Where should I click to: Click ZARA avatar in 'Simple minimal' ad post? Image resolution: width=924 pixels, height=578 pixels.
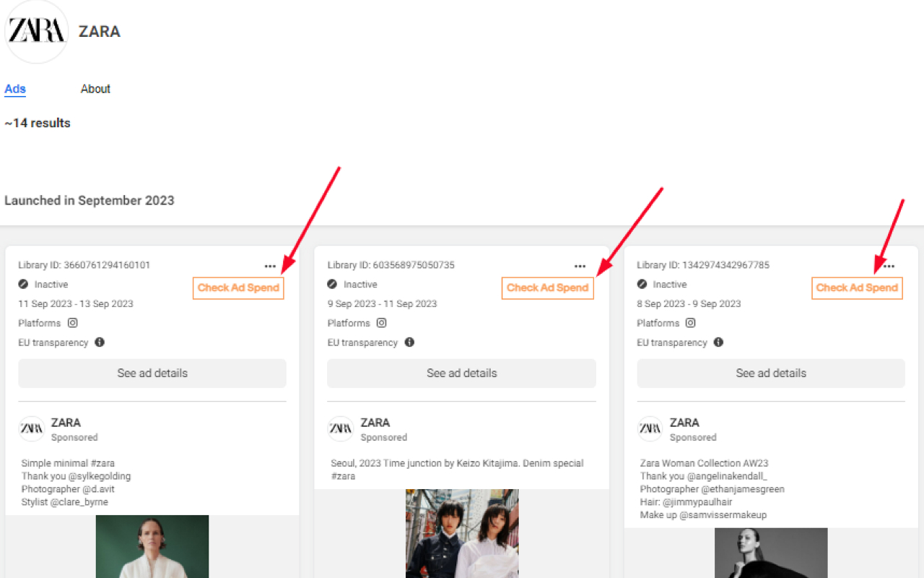pyautogui.click(x=32, y=428)
